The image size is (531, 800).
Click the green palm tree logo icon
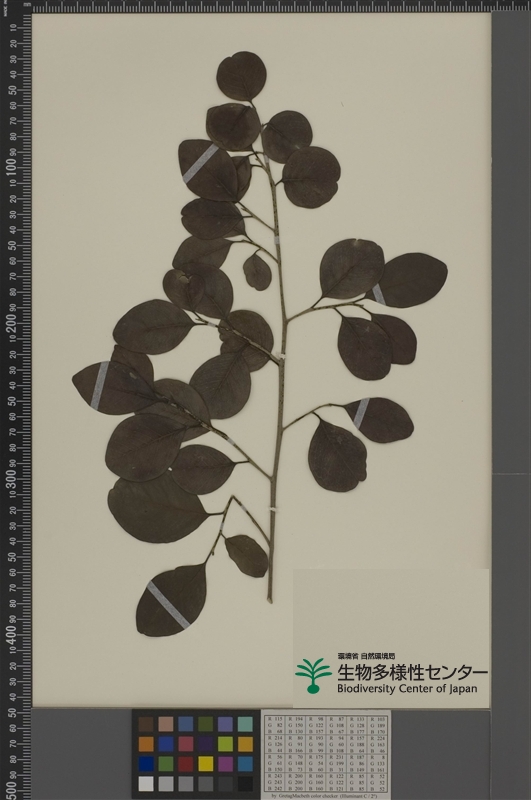pos(313,676)
